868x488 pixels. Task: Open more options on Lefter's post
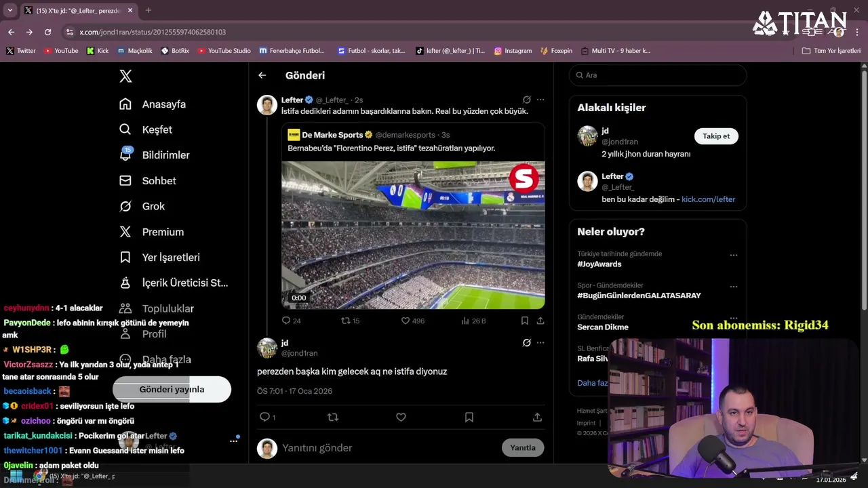click(540, 100)
